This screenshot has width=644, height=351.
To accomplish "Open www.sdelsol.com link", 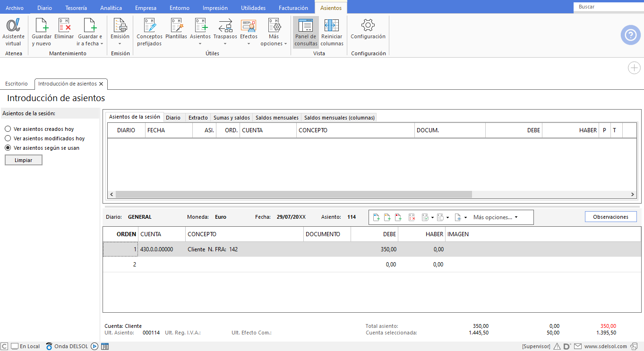I will pos(606,346).
